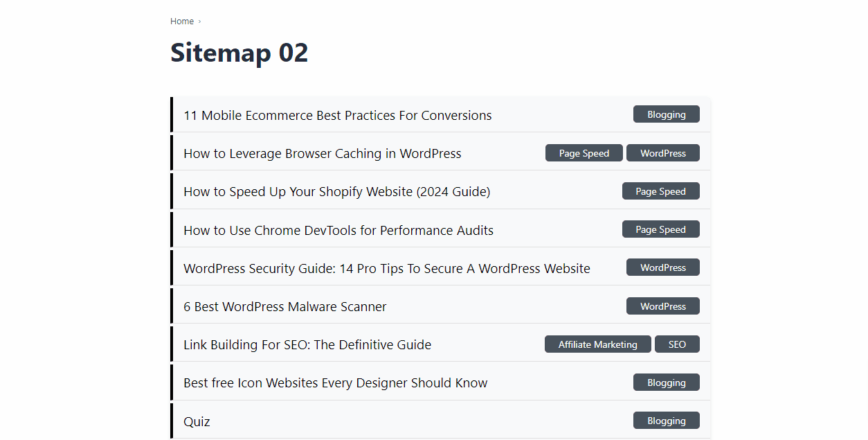Open the Best Free Icon Websites article
The height and width of the screenshot is (440, 868).
pyautogui.click(x=335, y=382)
